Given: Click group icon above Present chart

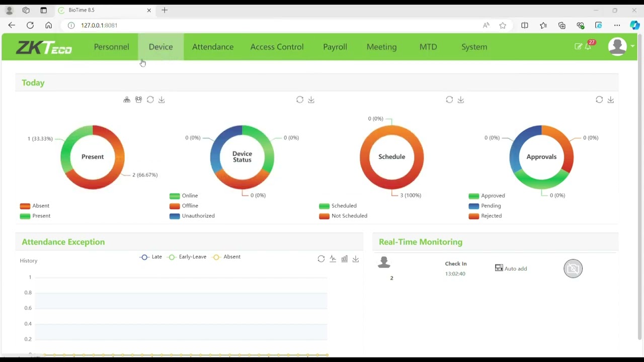Looking at the screenshot, I should pos(138,100).
